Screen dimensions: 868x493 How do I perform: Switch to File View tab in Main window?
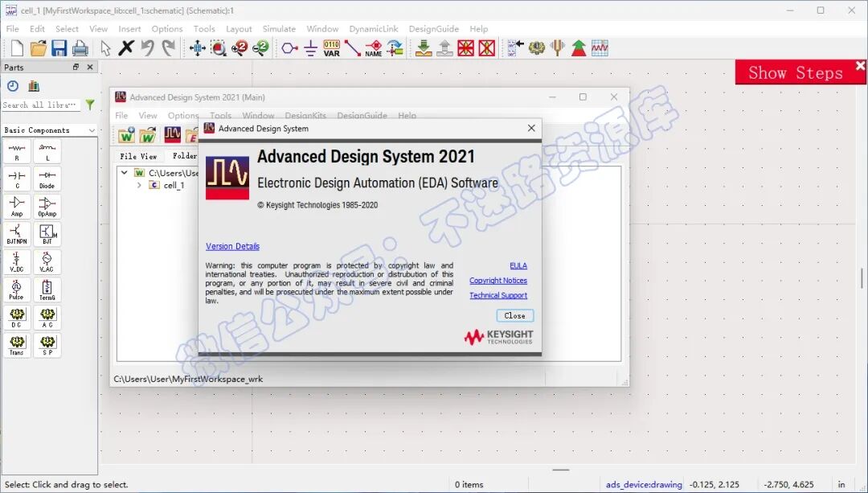(x=138, y=156)
